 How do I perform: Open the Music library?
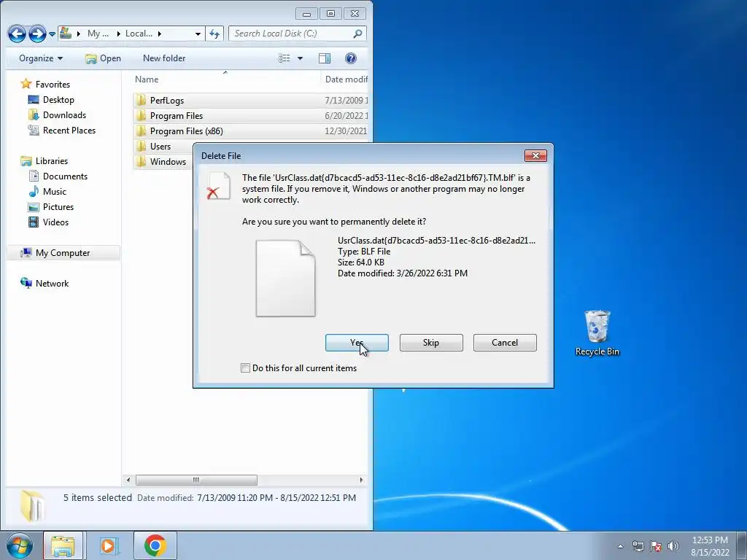coord(54,192)
